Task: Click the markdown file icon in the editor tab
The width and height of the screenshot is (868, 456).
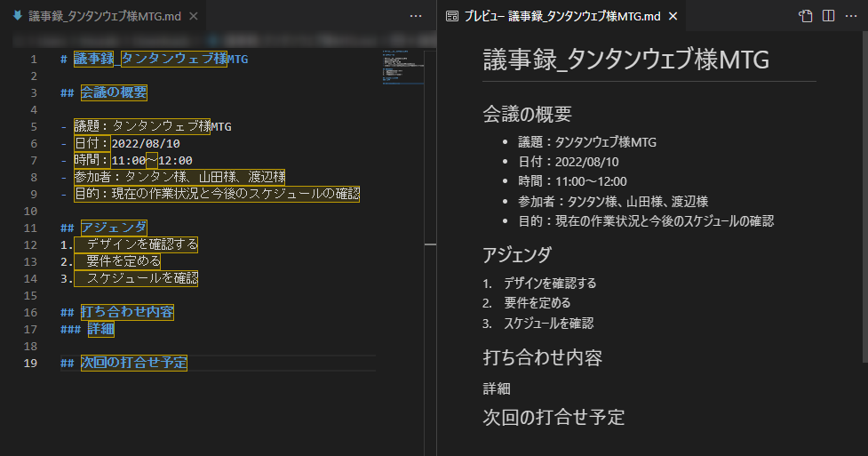Action: click(x=17, y=15)
